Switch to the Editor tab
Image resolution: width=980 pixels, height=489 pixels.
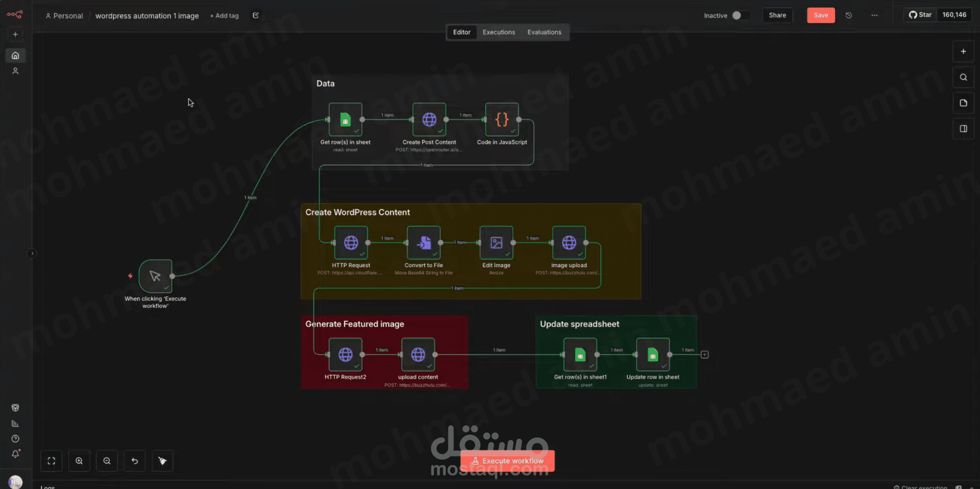[462, 32]
